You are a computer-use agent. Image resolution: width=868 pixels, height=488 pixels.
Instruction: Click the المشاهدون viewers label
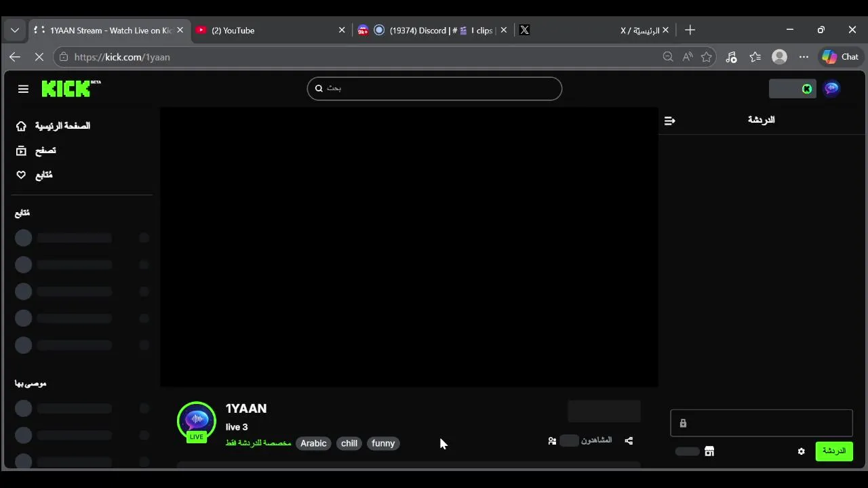point(596,441)
